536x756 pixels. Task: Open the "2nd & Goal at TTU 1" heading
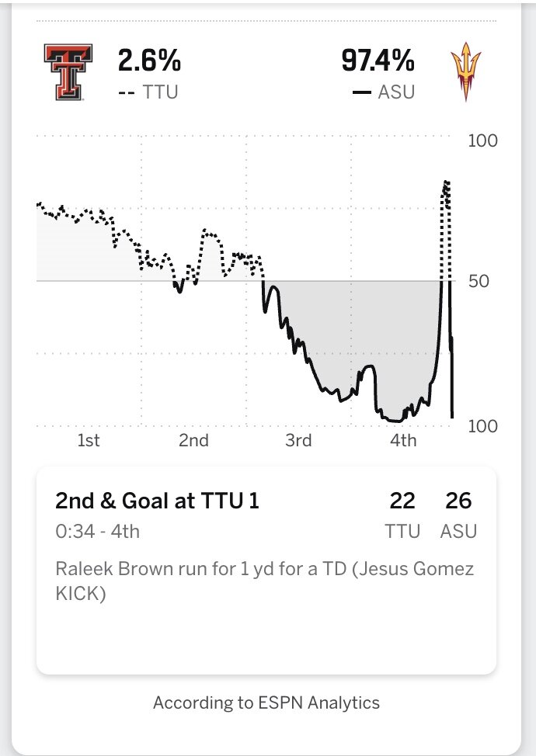point(157,501)
